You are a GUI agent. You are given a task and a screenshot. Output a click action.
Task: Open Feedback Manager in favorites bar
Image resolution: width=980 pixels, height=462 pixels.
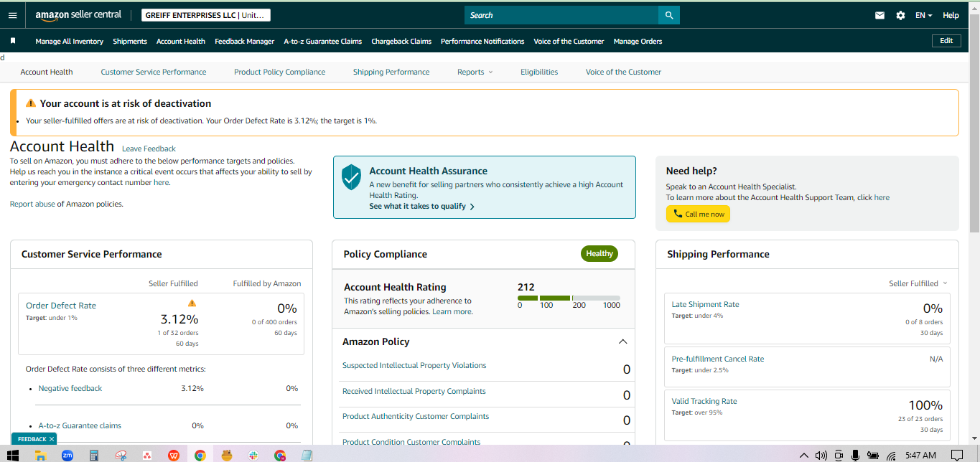click(x=244, y=41)
